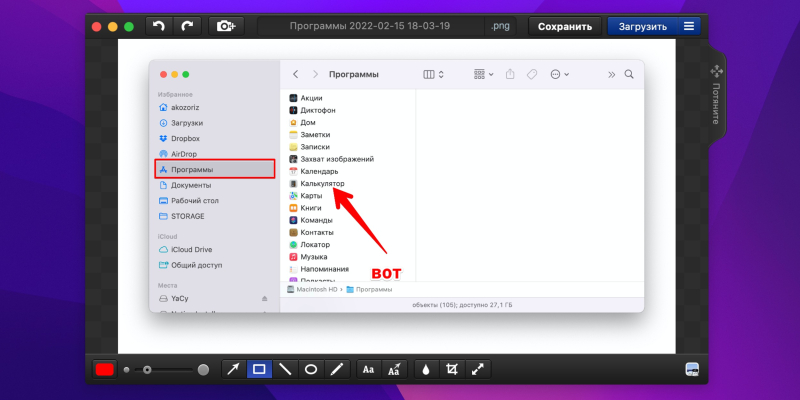
Task: Open the .png file format dropdown
Action: point(500,26)
